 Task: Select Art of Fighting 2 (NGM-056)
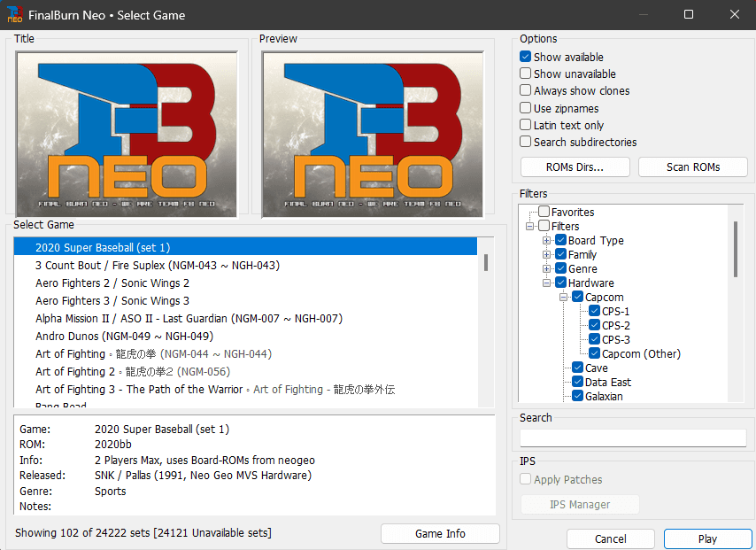[245, 371]
